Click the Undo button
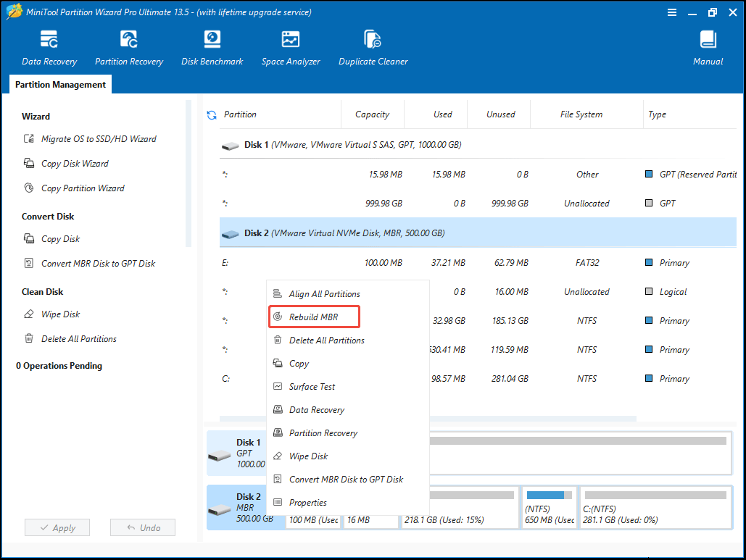746x560 pixels. 142,527
